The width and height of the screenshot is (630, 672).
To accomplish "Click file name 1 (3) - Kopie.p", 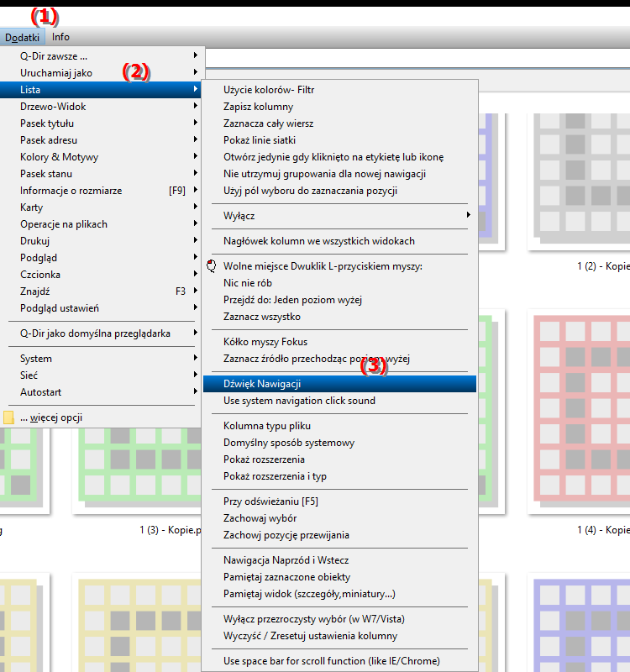I will [171, 530].
